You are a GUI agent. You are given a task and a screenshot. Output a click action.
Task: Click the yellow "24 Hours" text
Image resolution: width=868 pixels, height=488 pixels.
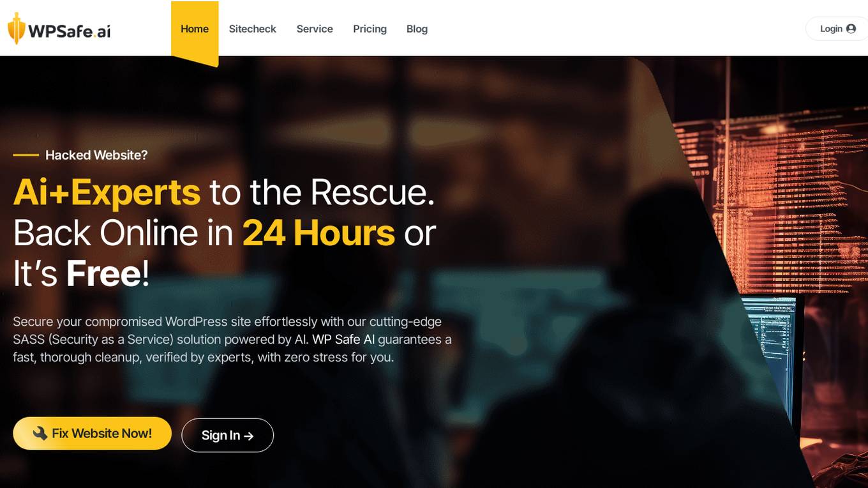point(318,233)
